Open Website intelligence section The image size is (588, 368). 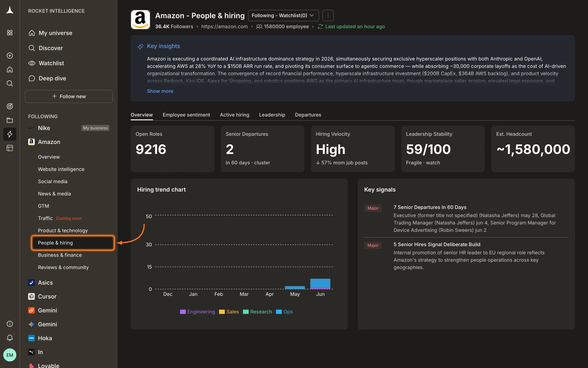61,169
